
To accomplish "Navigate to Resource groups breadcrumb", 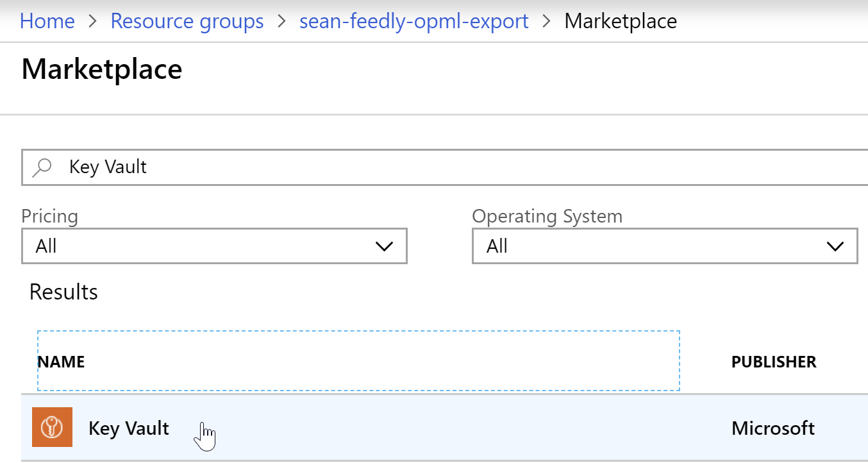I will coord(187,21).
